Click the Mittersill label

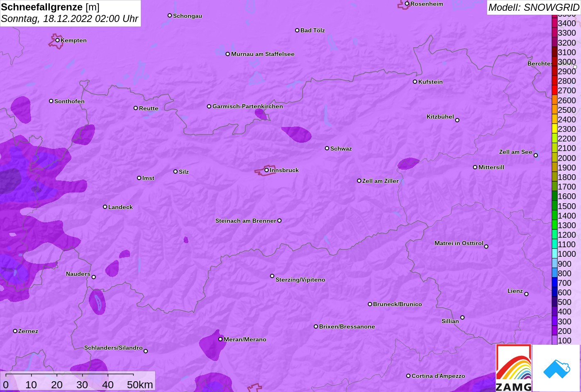pyautogui.click(x=491, y=167)
